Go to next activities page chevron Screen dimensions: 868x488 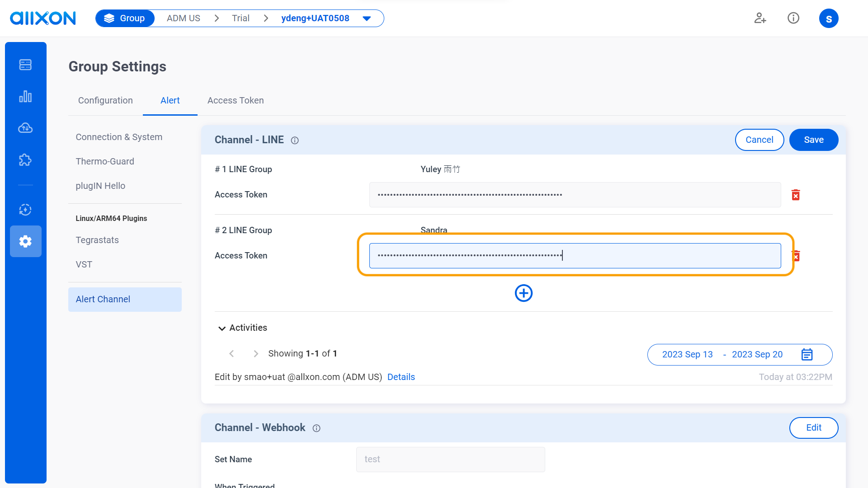(x=255, y=354)
